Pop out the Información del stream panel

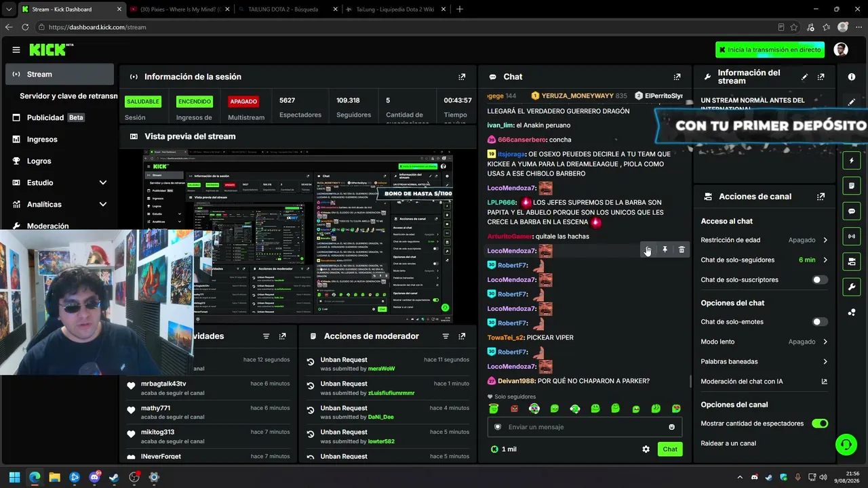pos(821,77)
